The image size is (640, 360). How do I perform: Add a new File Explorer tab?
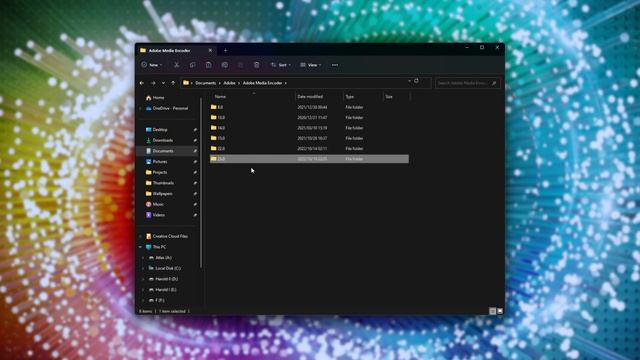(225, 51)
